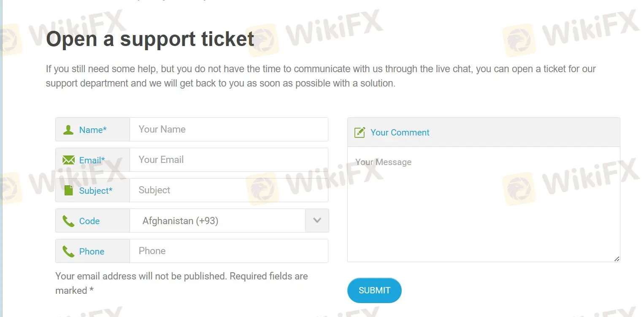Click the envelope icon next to Email
This screenshot has height=317, width=644.
(x=68, y=160)
